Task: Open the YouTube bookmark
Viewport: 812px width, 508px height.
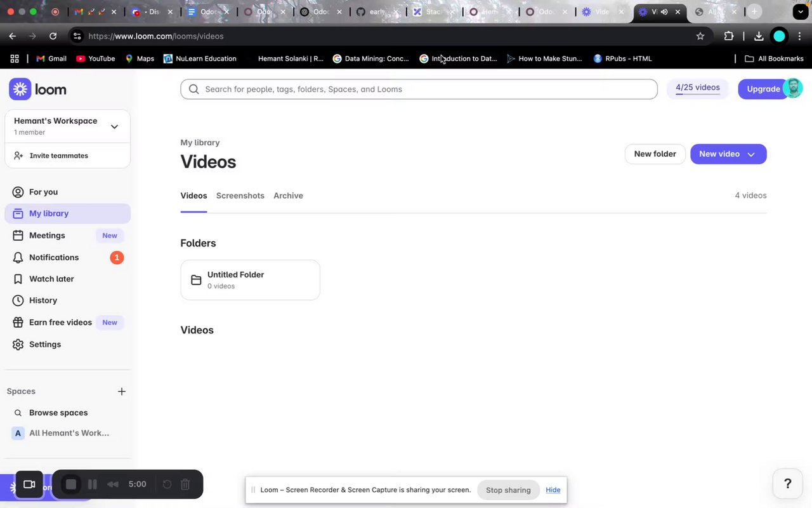Action: pos(96,58)
